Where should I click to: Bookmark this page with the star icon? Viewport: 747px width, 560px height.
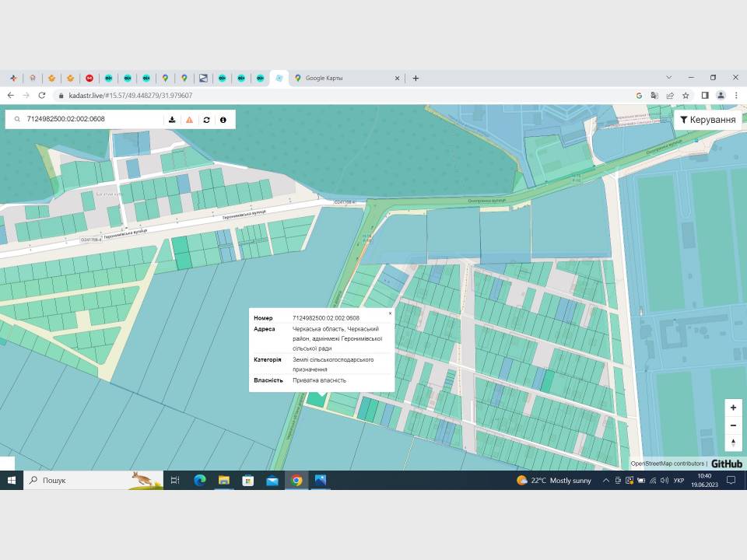pyautogui.click(x=686, y=96)
